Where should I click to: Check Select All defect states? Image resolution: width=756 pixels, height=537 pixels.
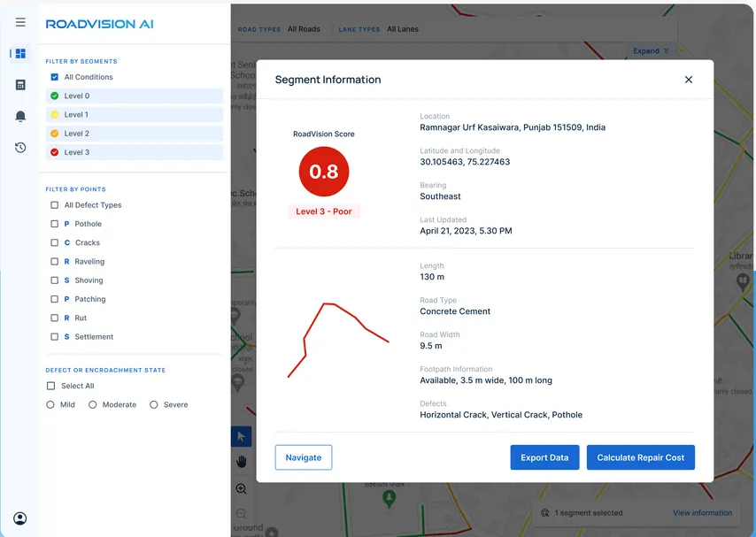pyautogui.click(x=50, y=386)
